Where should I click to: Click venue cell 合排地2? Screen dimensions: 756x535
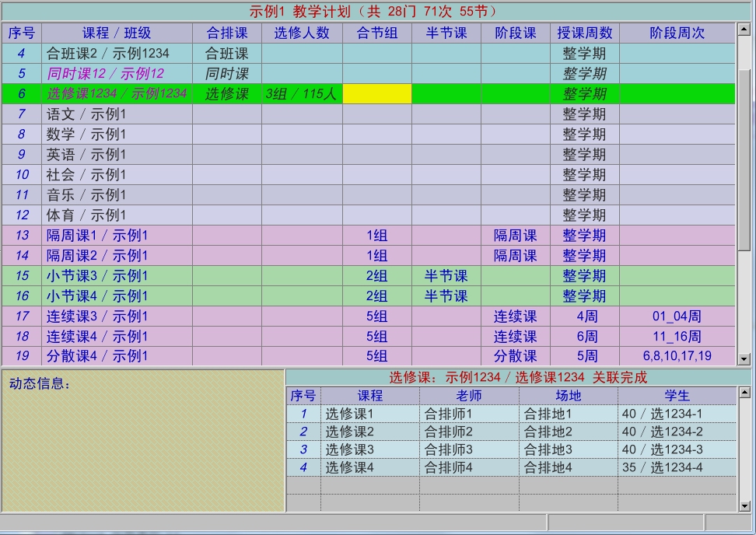(569, 432)
